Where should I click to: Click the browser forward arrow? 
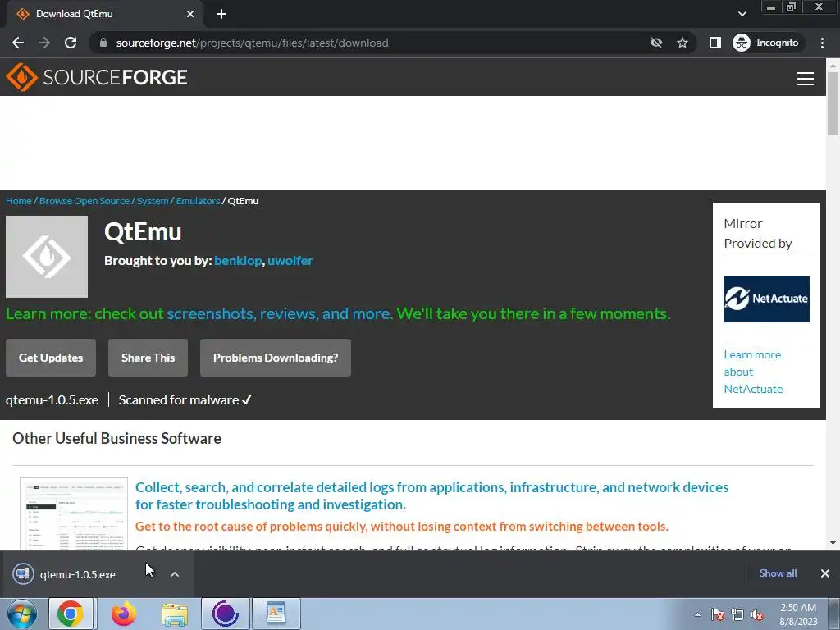(x=44, y=43)
